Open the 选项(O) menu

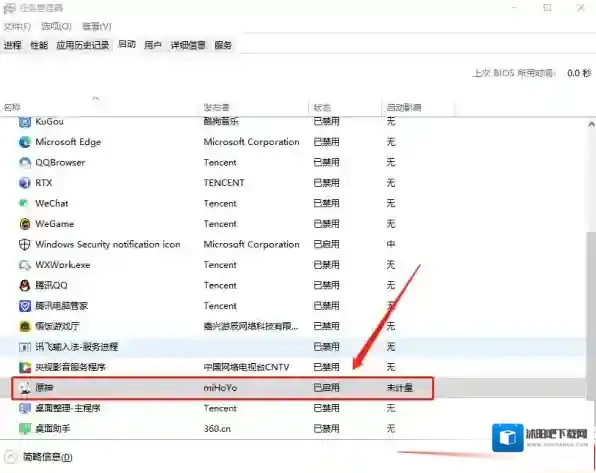[x=56, y=26]
